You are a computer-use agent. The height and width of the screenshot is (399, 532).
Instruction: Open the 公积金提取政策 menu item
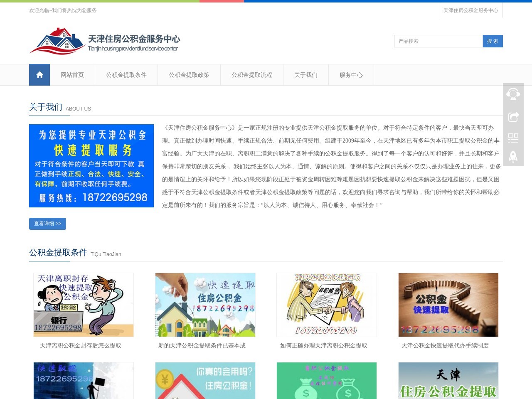tap(189, 75)
